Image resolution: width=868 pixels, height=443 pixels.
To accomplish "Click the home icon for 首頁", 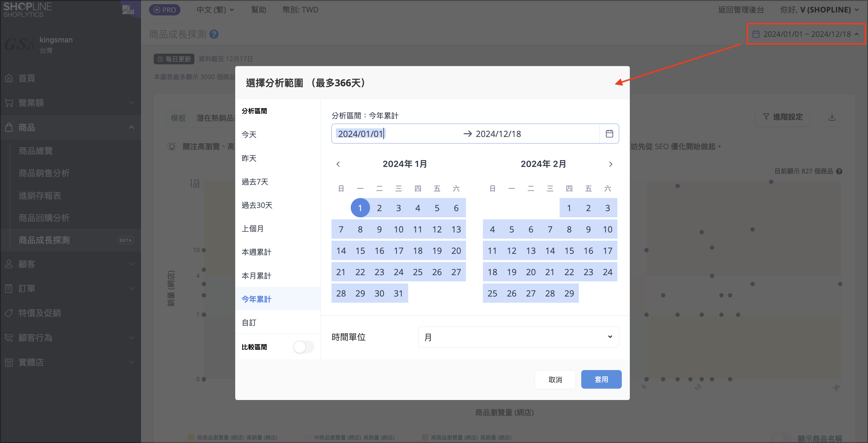I will [x=9, y=78].
